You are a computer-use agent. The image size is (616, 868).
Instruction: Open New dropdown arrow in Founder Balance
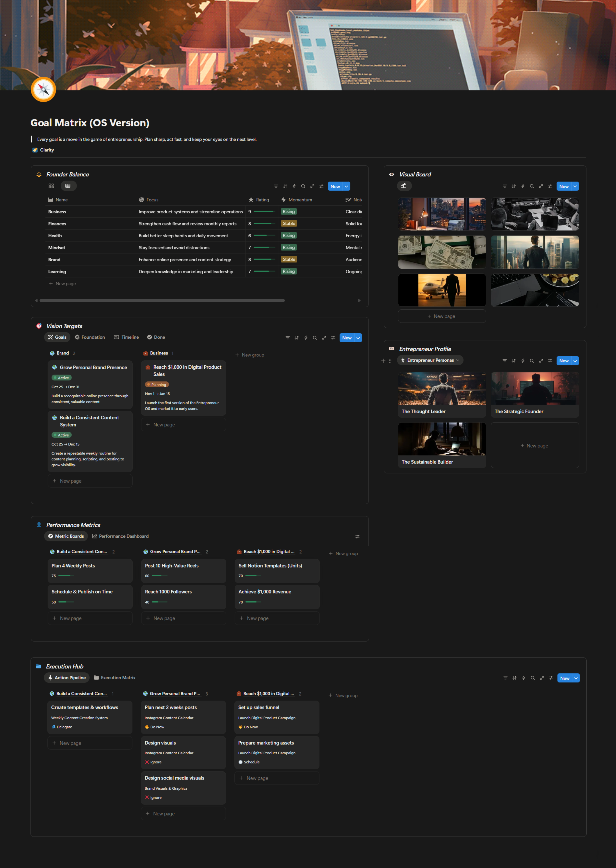pos(346,186)
